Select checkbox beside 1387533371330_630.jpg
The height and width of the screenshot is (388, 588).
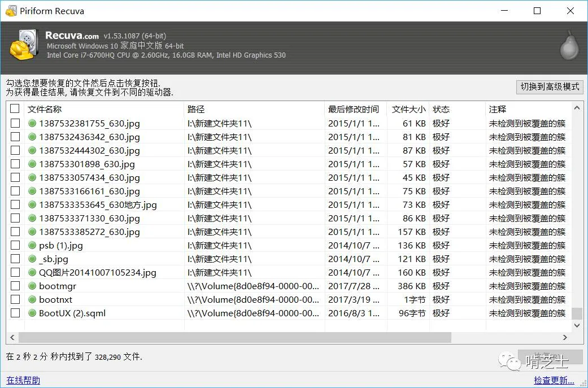(x=15, y=218)
